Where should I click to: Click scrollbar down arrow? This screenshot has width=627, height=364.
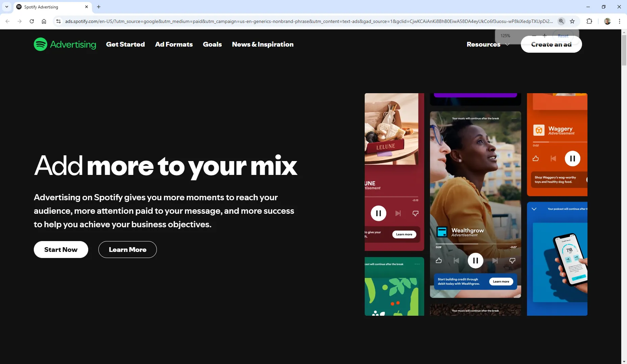click(x=624, y=361)
